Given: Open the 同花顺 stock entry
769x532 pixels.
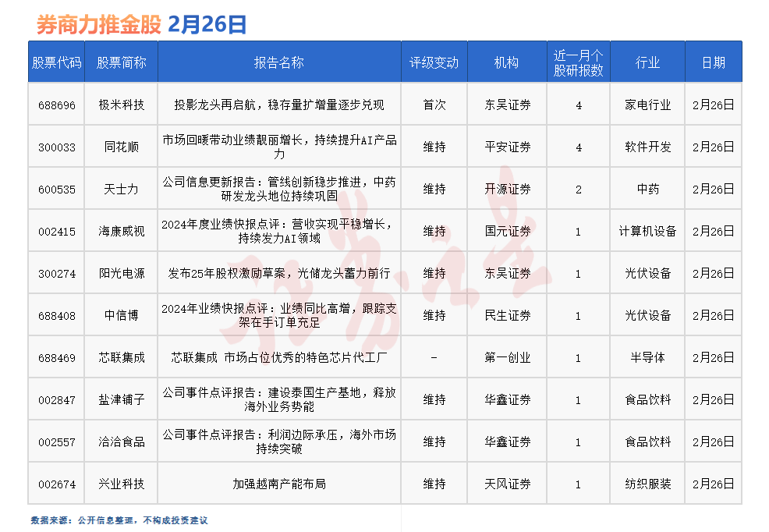Looking at the screenshot, I should coord(121,146).
